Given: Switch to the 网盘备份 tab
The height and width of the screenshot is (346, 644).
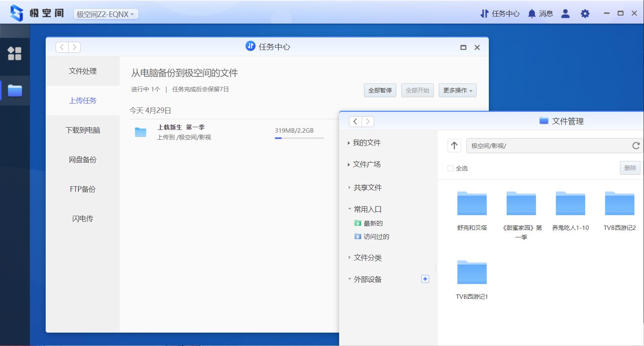Looking at the screenshot, I should (x=83, y=159).
